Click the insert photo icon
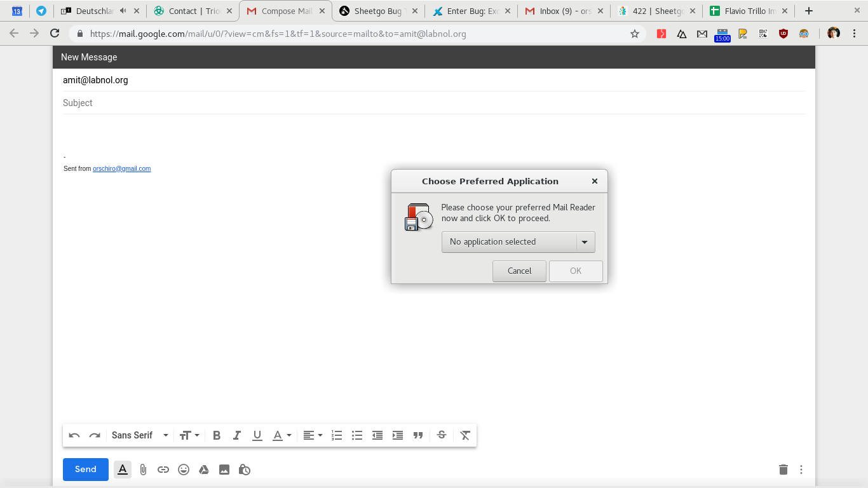The image size is (868, 488). point(224,470)
